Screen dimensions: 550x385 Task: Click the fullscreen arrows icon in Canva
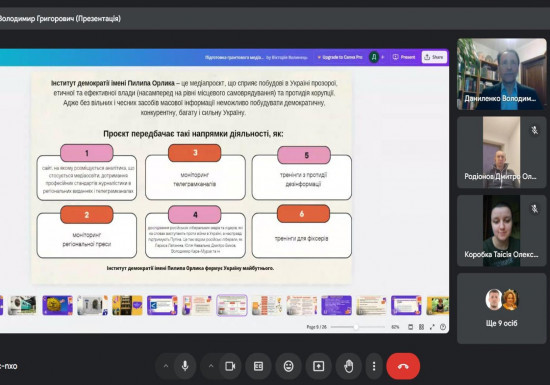(x=432, y=327)
